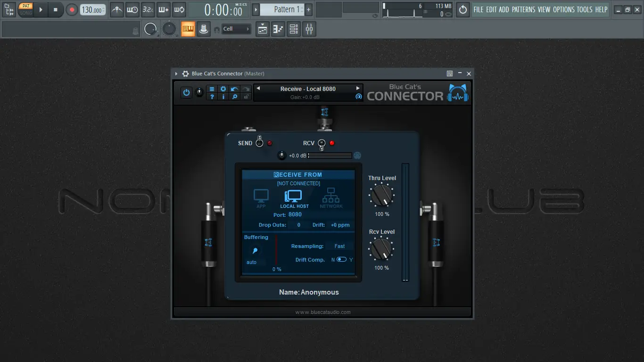The width and height of the screenshot is (644, 362).
Task: Toggle wait for input to start playing
Action: [132, 9]
